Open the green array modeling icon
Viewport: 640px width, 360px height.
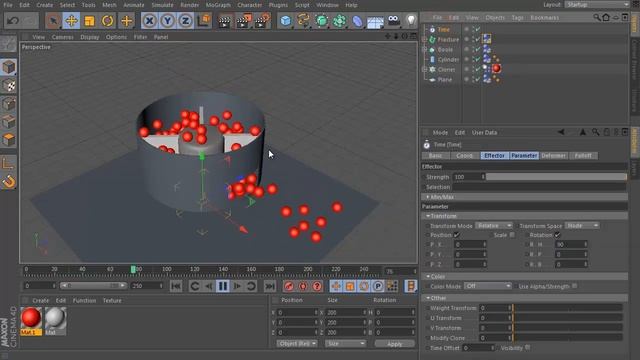click(339, 20)
